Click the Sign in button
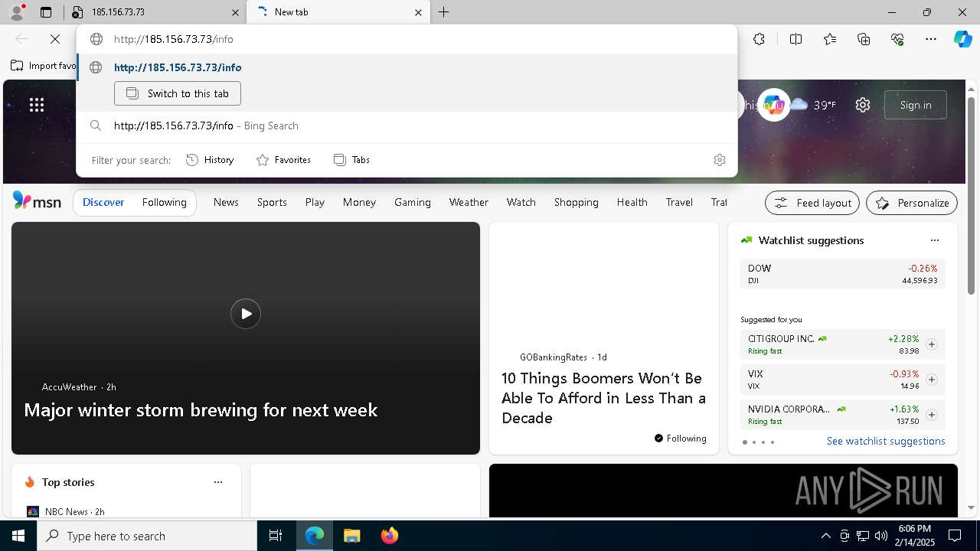The height and width of the screenshot is (551, 980). pos(916,105)
